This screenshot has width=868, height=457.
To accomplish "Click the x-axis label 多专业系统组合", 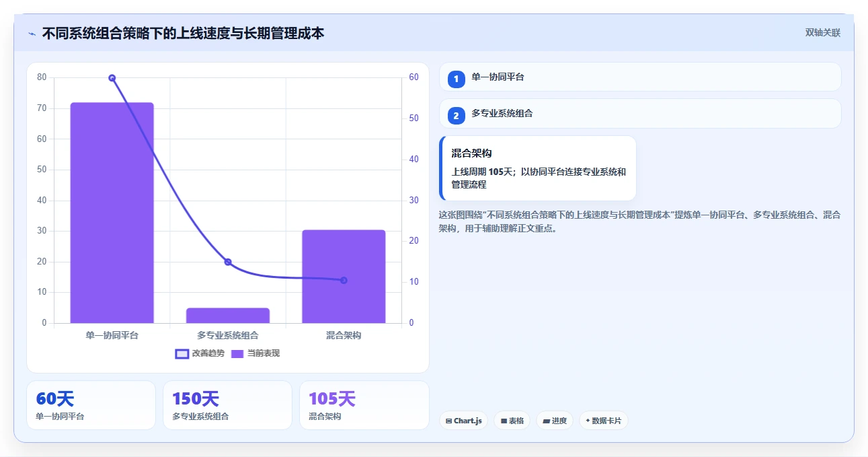I will (228, 335).
